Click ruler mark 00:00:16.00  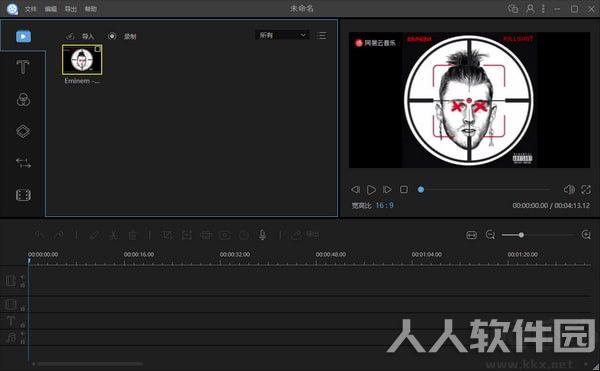[x=139, y=254]
